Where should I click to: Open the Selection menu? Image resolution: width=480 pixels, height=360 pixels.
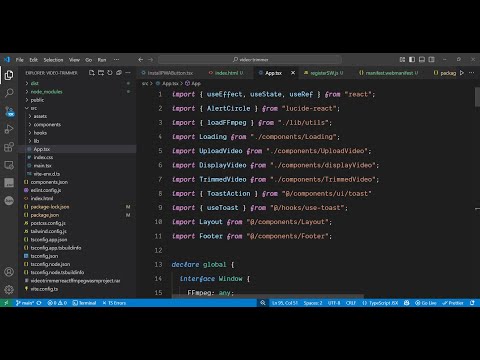tap(53, 60)
